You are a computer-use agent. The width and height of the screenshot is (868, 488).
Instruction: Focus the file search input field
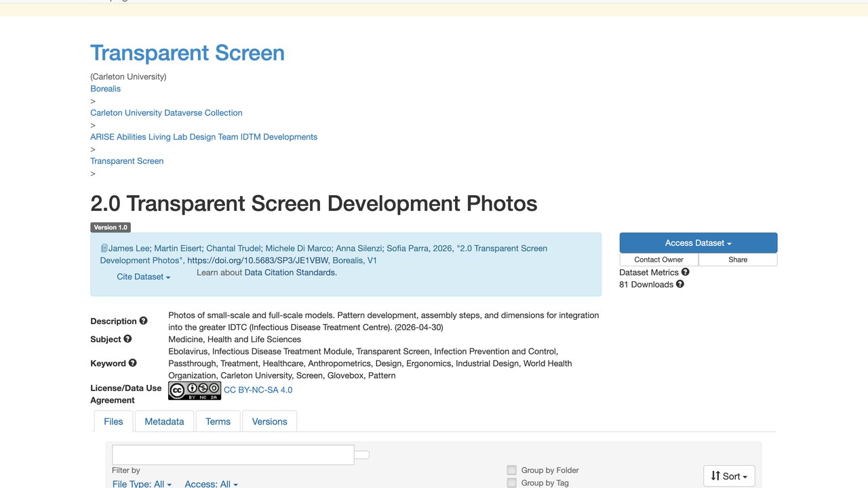click(233, 455)
